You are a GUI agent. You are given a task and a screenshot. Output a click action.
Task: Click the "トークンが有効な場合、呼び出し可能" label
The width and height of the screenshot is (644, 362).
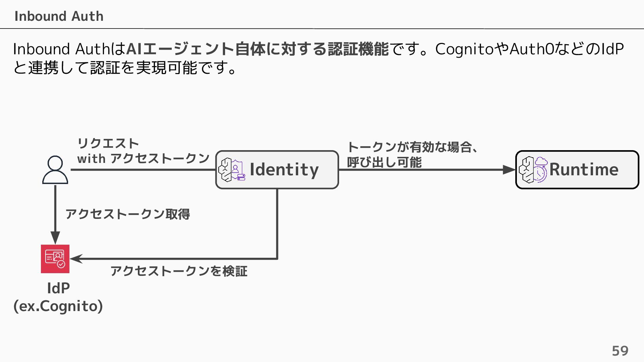pos(412,155)
